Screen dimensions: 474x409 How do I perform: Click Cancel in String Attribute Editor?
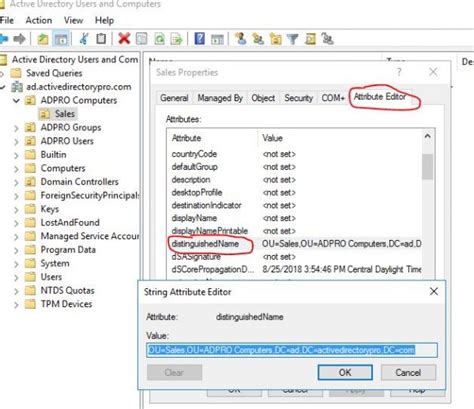point(408,372)
